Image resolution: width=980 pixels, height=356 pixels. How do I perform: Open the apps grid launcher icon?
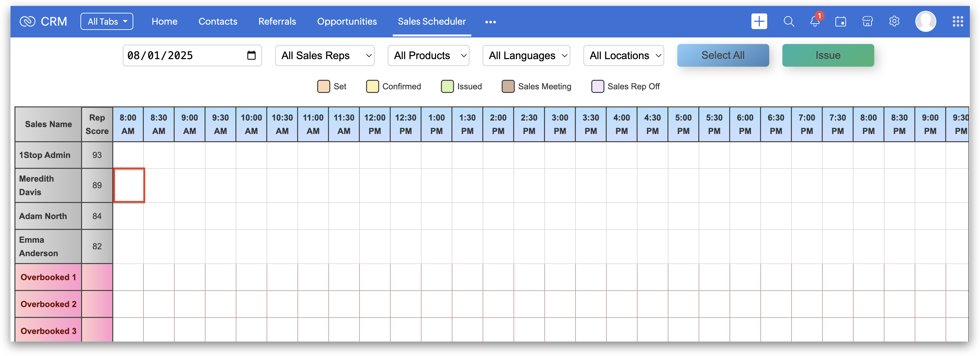coord(958,21)
